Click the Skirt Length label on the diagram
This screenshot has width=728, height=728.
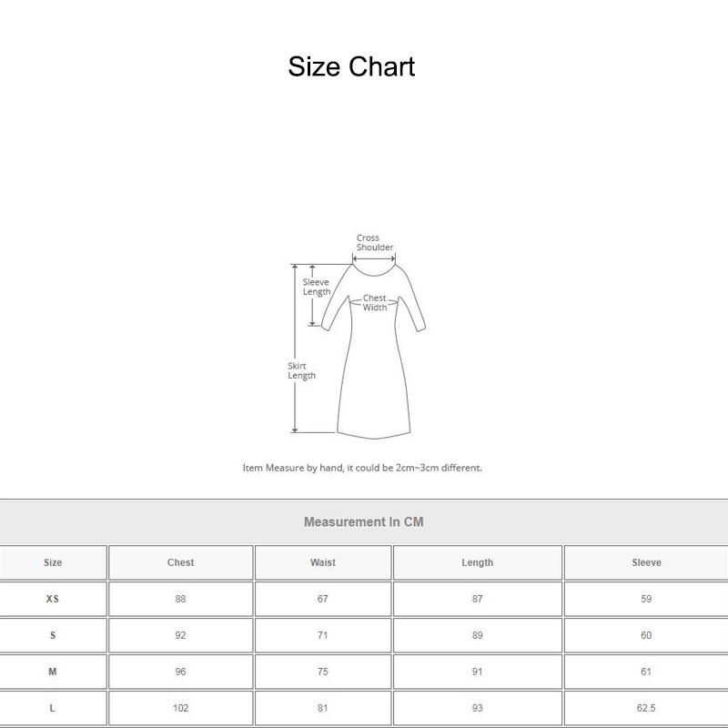click(x=300, y=369)
